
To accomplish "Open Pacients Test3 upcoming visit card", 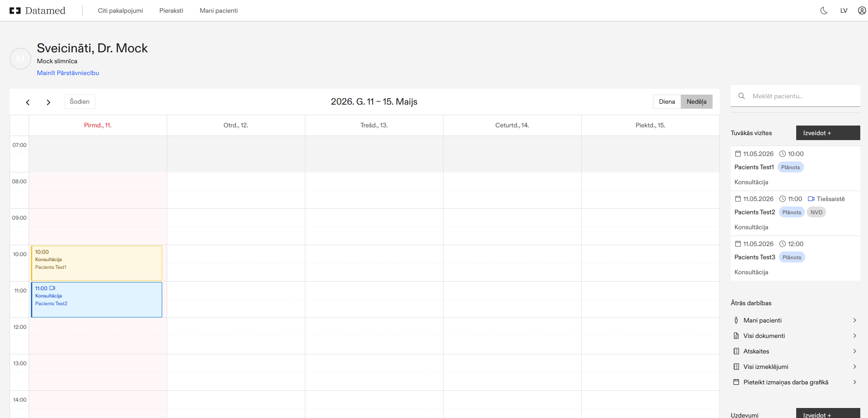I will tap(795, 258).
